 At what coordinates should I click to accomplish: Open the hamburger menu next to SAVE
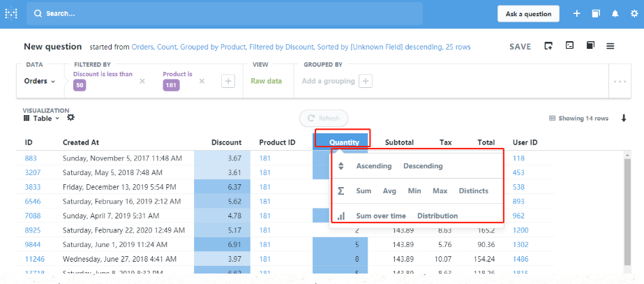point(610,46)
